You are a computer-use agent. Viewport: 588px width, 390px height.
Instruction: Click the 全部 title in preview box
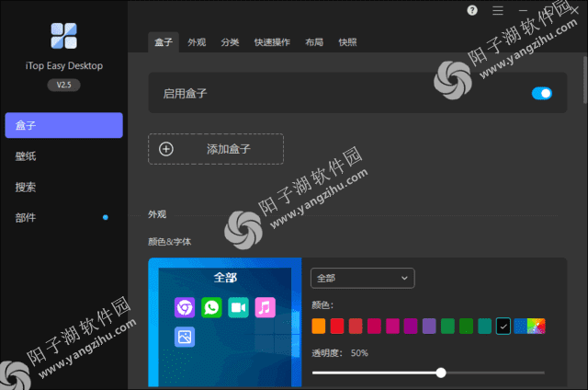click(x=225, y=278)
